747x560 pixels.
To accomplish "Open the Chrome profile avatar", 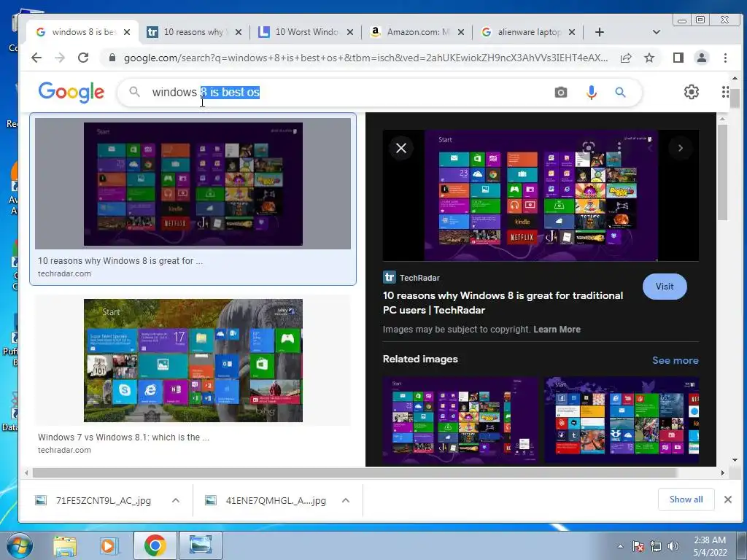I will (702, 58).
